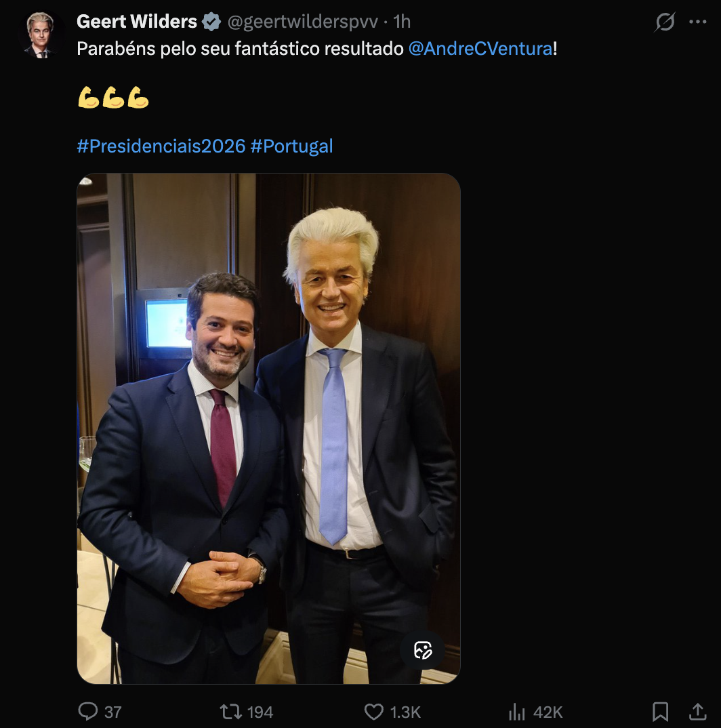
Task: Click the blue verified badge
Action: [x=212, y=22]
